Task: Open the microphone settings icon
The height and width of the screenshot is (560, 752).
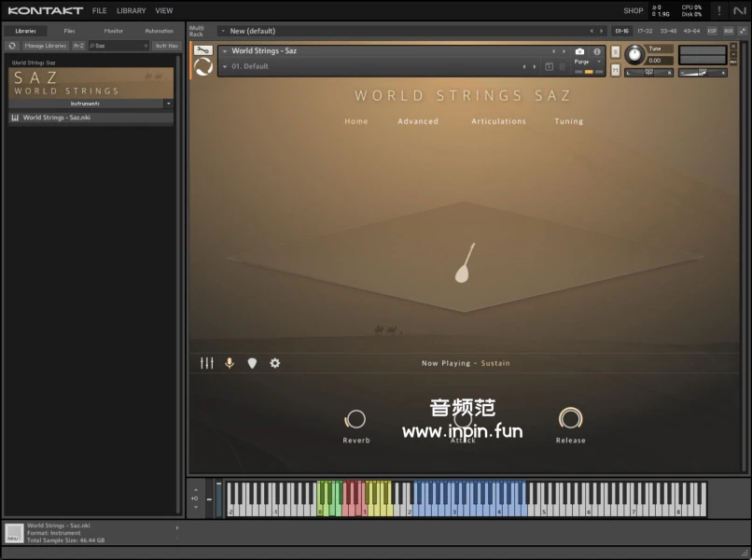Action: 230,363
